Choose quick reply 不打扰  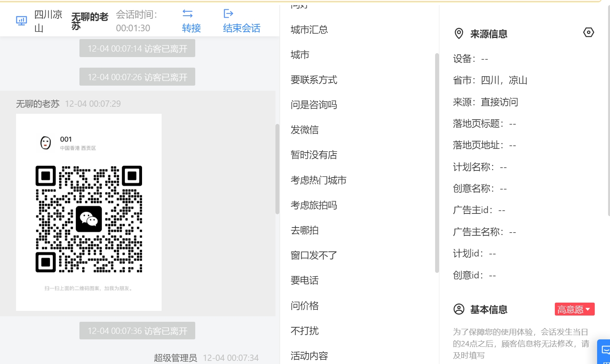(304, 331)
